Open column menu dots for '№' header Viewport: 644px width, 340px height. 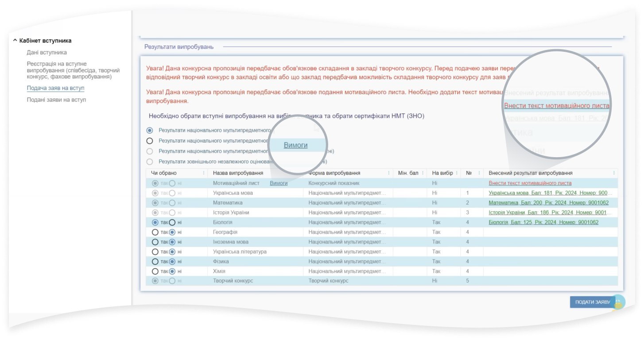click(479, 173)
